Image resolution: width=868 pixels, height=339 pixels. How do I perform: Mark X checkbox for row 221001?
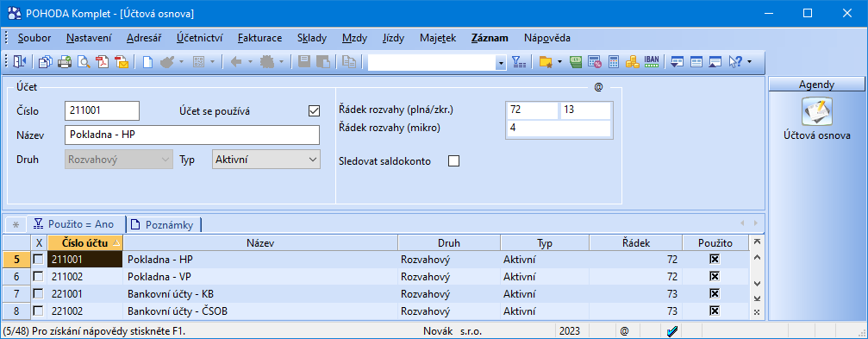[38, 293]
